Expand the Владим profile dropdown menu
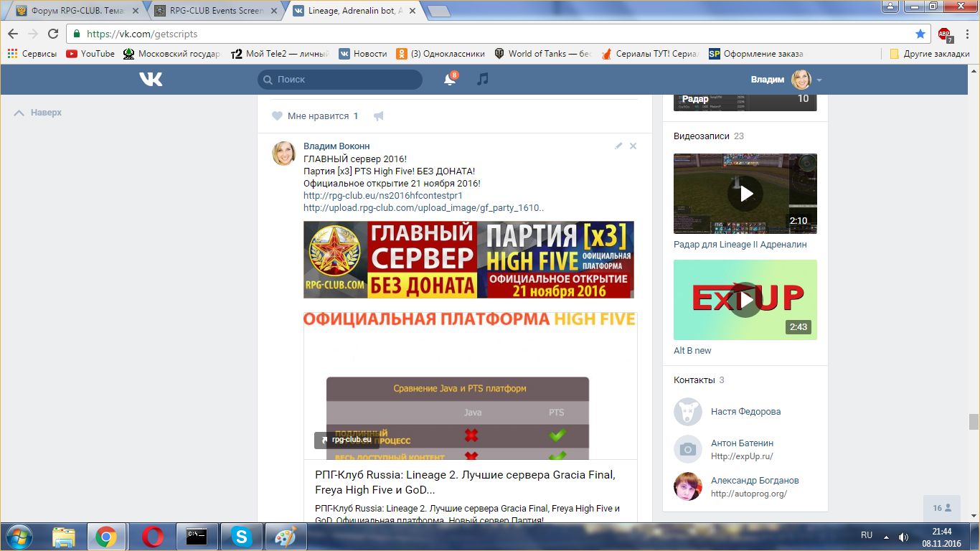Viewport: 980px width, 551px height. [819, 80]
